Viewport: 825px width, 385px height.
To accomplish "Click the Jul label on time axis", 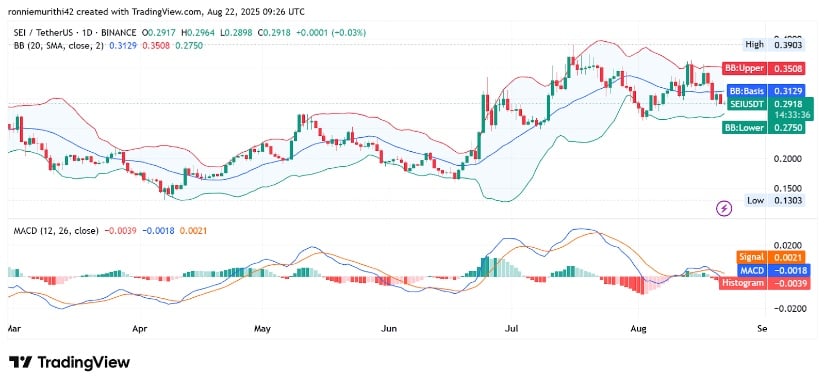I will coord(511,329).
